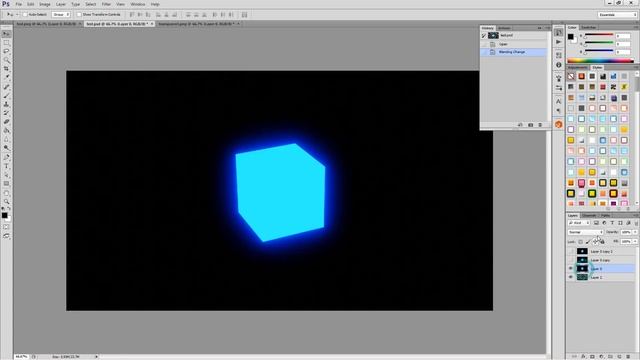Open Auto-Select Group dropdown

(61, 15)
